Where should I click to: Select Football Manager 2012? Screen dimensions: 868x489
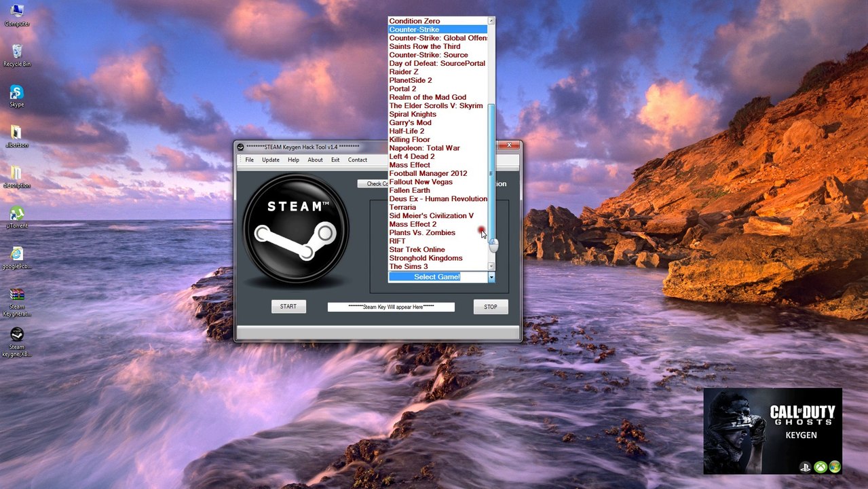[438, 173]
